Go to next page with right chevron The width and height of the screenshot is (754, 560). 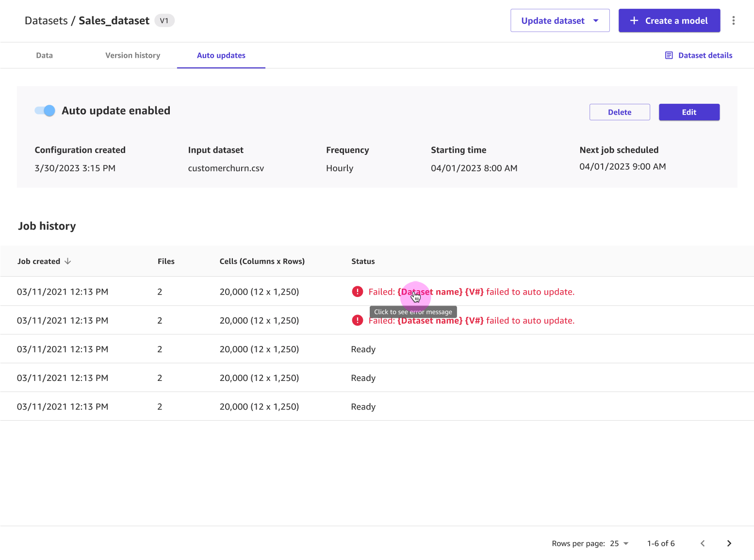(x=729, y=544)
